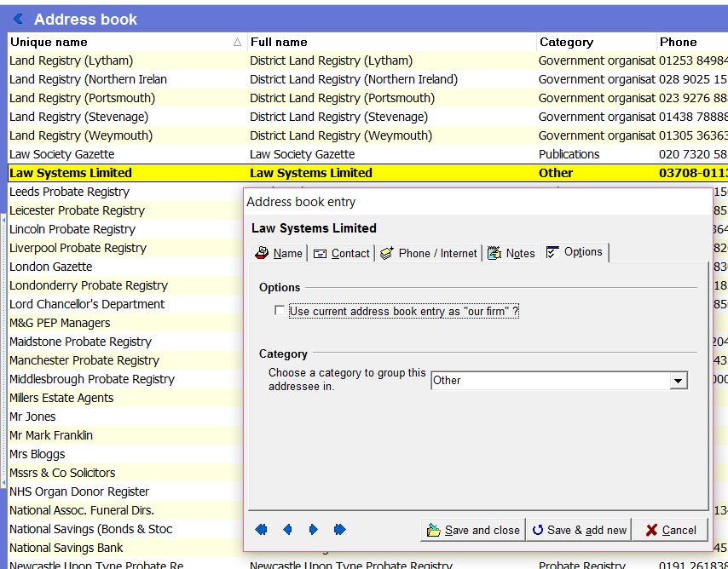Cancel the address book entry dialog
The height and width of the screenshot is (569, 728).
pos(670,530)
